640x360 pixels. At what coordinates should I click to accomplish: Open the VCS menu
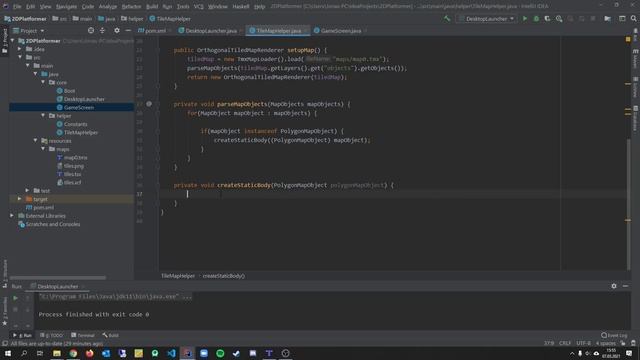[198, 7]
